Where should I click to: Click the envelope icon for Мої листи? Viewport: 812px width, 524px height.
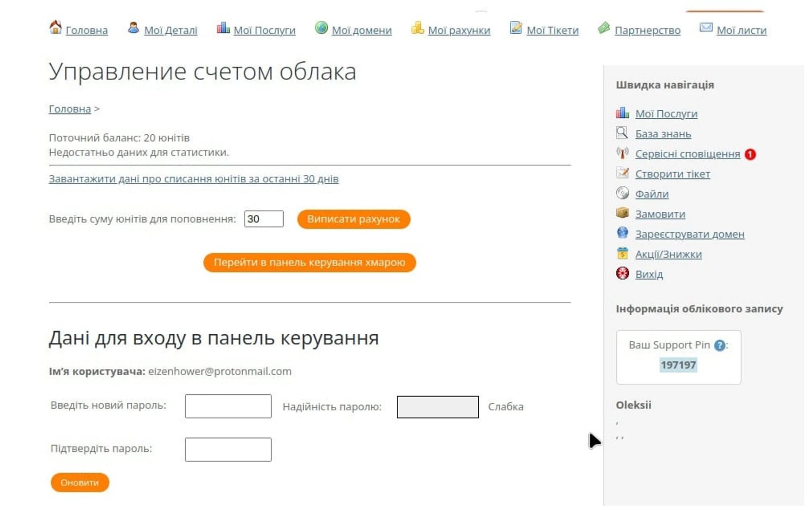(x=706, y=27)
